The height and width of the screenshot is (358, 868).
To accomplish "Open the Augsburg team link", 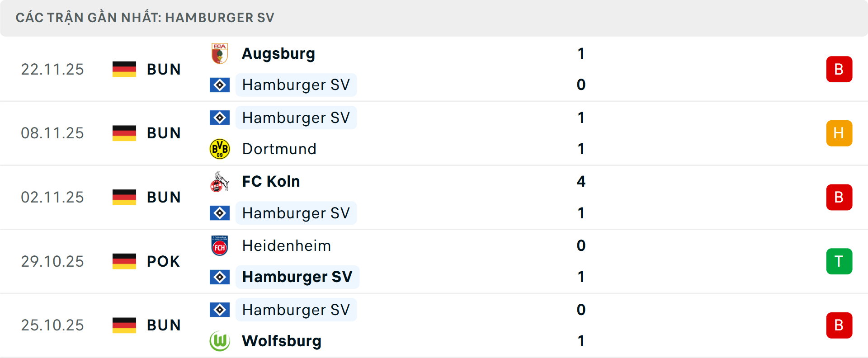I will (278, 54).
